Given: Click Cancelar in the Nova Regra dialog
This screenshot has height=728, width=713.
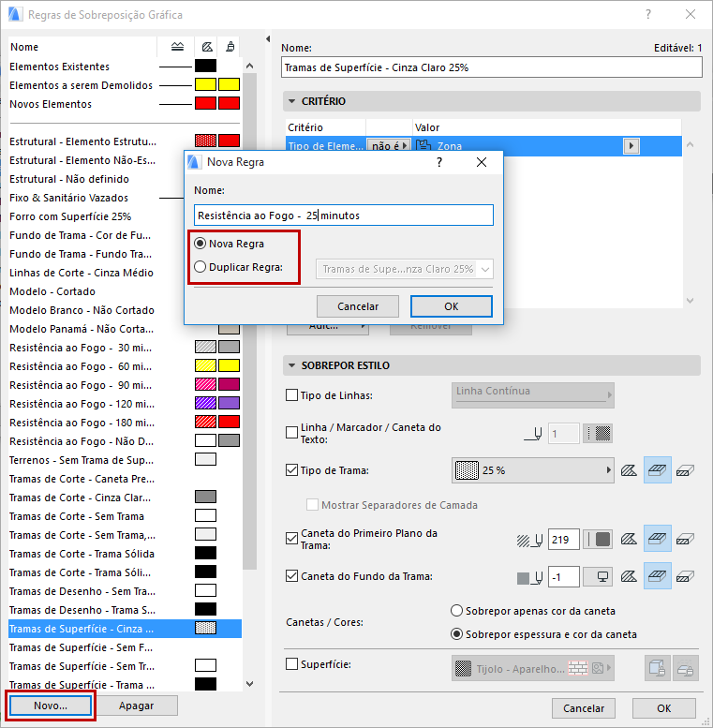Looking at the screenshot, I should click(x=357, y=306).
